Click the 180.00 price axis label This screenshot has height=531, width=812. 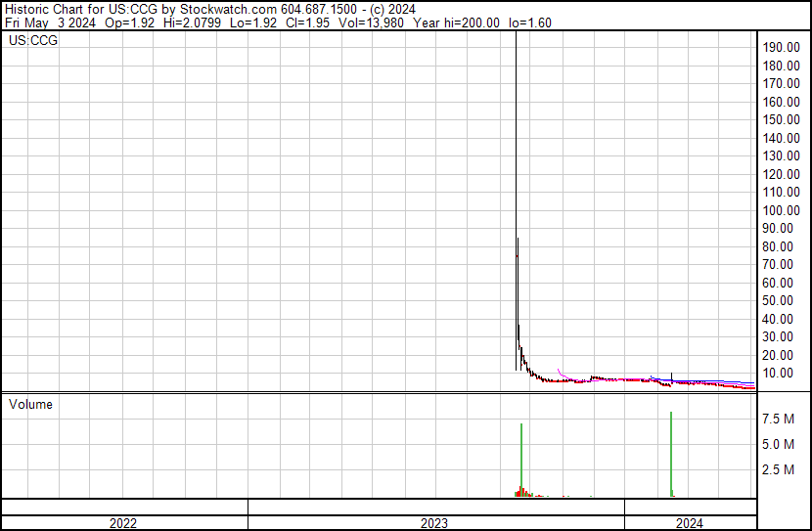781,66
